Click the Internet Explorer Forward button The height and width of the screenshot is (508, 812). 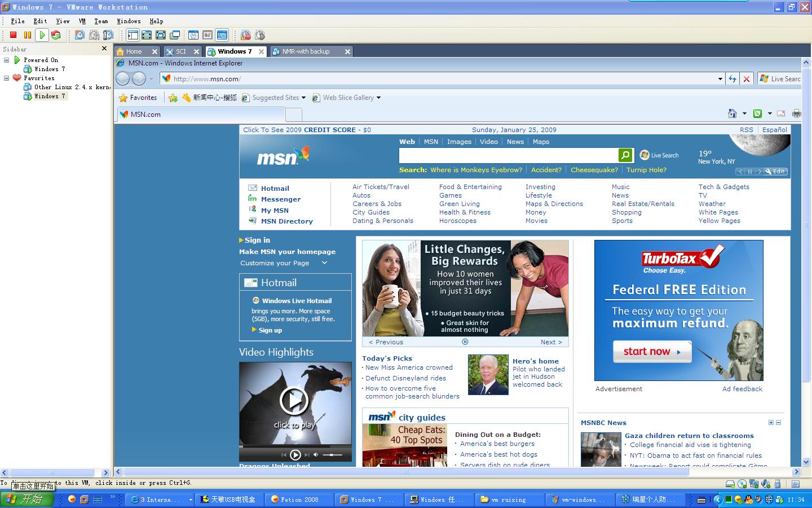click(139, 79)
